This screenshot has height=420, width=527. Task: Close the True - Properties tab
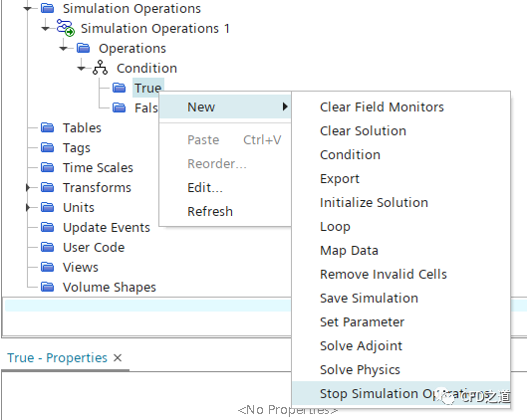(x=118, y=358)
